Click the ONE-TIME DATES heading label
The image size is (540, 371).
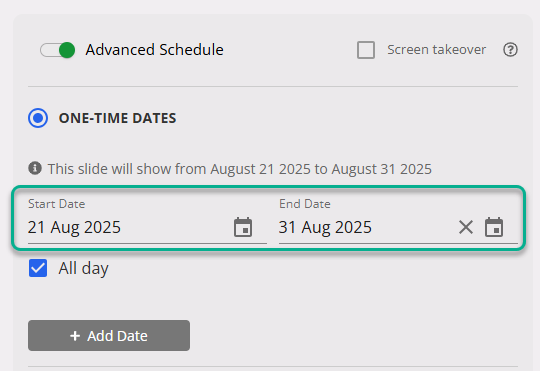point(117,118)
